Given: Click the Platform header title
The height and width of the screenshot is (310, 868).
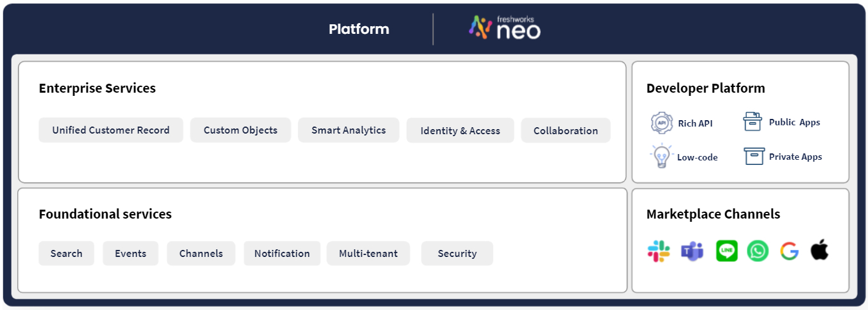Looking at the screenshot, I should [x=359, y=29].
